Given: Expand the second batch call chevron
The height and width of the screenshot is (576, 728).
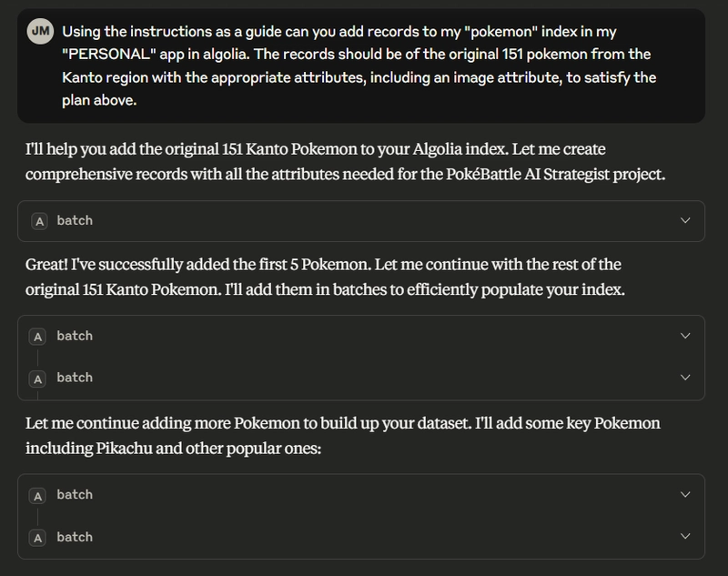Looking at the screenshot, I should click(x=685, y=336).
